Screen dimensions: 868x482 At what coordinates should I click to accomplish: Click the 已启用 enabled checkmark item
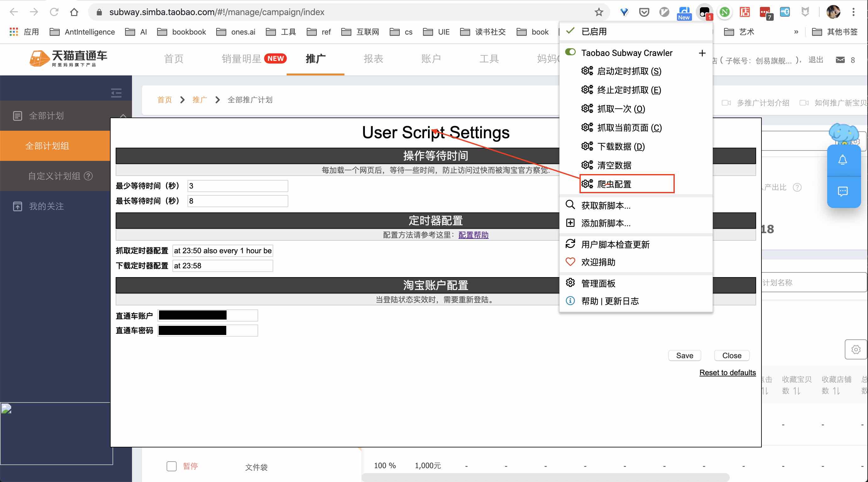pos(594,32)
